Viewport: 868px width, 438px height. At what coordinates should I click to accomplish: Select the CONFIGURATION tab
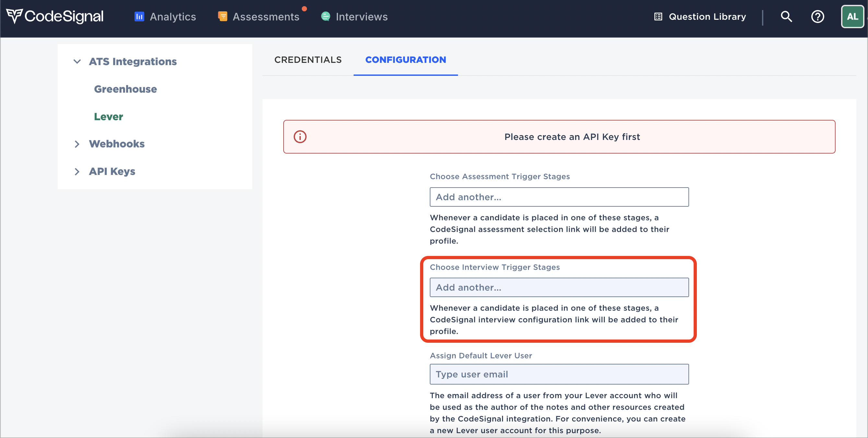point(406,60)
